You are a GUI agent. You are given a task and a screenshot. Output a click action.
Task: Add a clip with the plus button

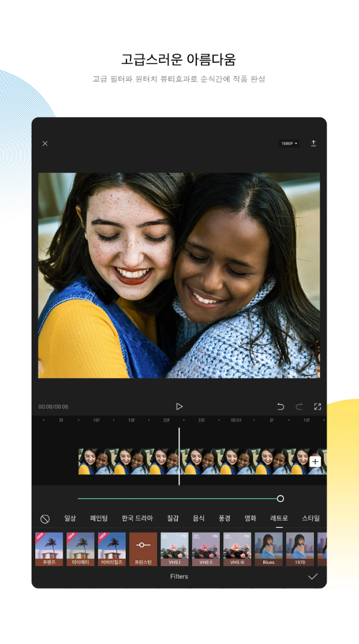pyautogui.click(x=315, y=462)
